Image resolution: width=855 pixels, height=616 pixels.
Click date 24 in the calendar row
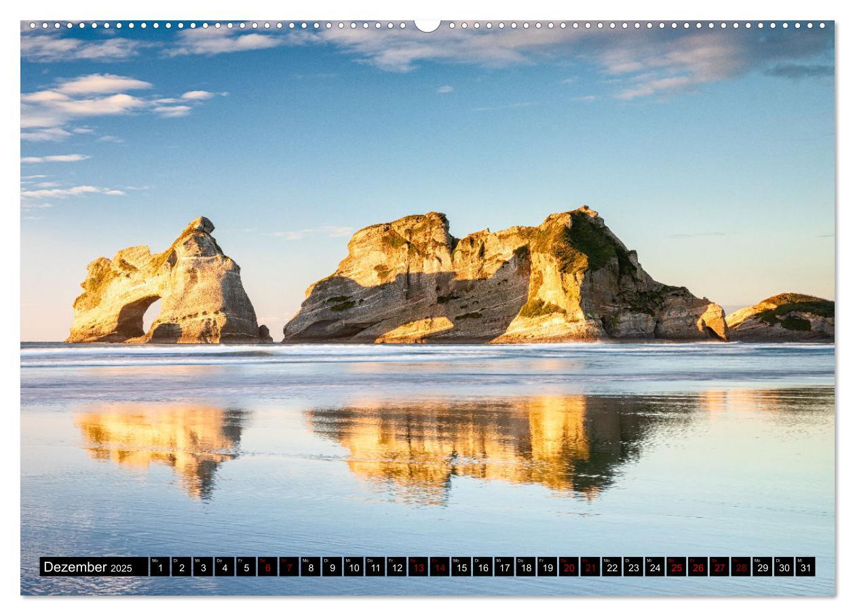tap(655, 567)
